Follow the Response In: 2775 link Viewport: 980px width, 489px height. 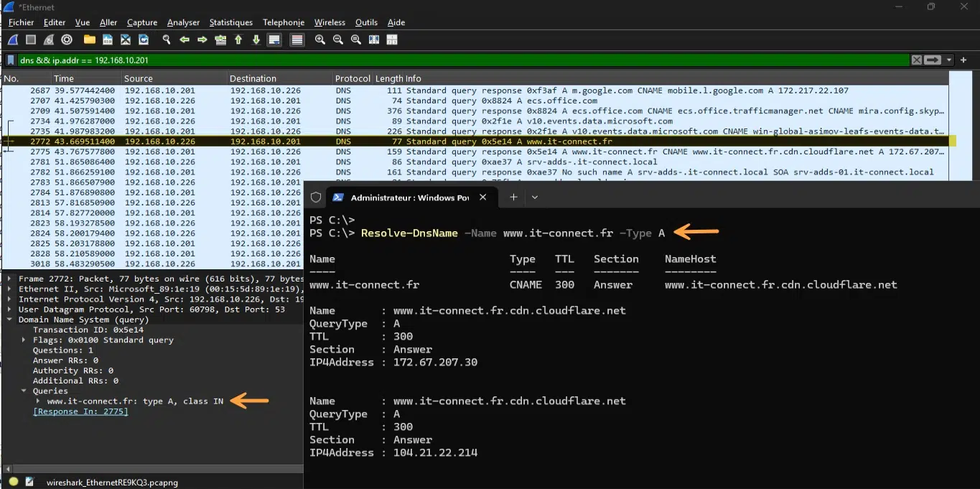point(80,411)
